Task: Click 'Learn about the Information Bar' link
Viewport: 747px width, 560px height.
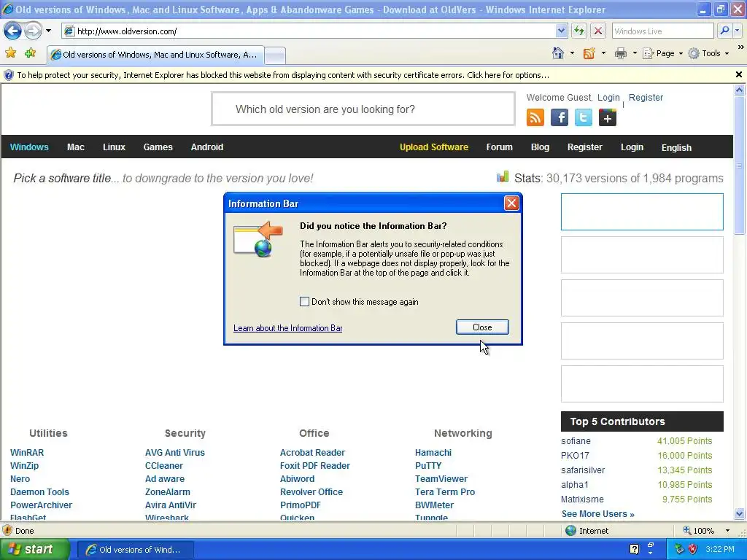Action: click(287, 328)
